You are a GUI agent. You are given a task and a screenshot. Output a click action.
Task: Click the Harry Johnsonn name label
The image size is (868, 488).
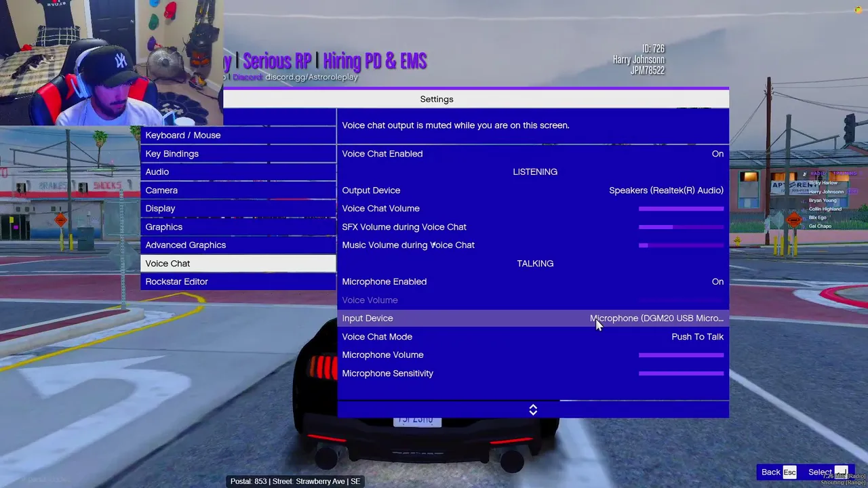(x=639, y=60)
